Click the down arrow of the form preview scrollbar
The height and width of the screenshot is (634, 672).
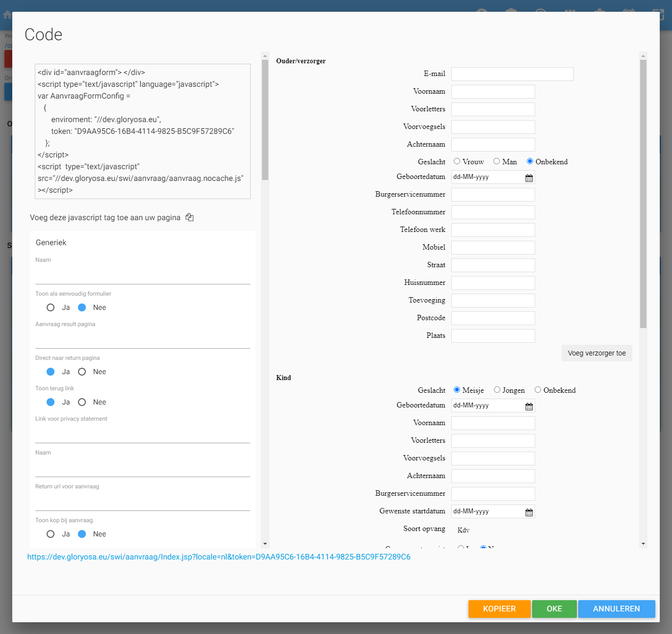click(x=643, y=544)
